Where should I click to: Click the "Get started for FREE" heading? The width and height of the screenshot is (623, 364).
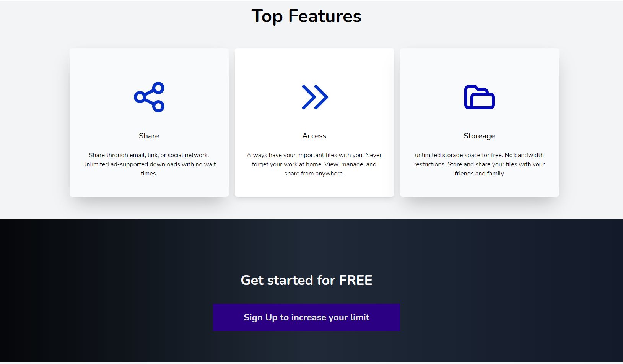tap(306, 280)
